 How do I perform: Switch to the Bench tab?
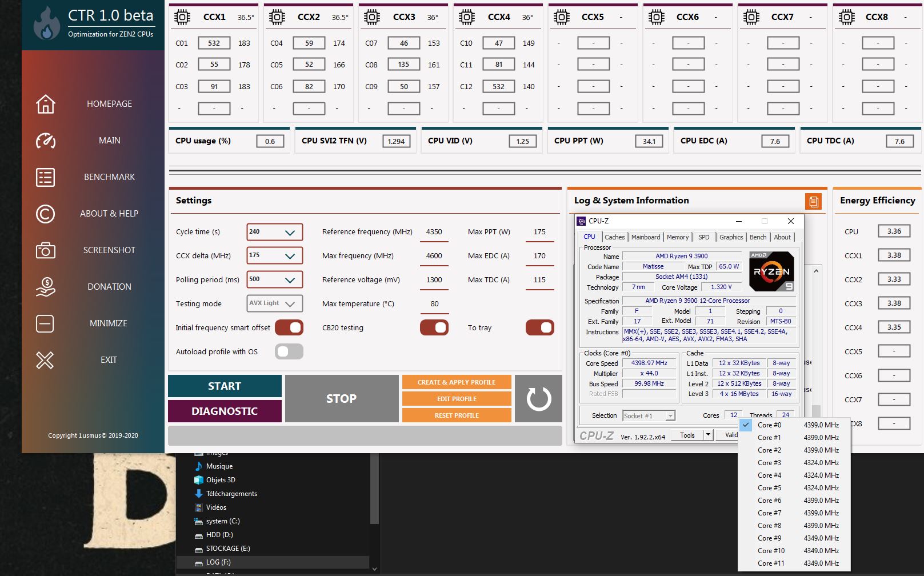point(758,237)
